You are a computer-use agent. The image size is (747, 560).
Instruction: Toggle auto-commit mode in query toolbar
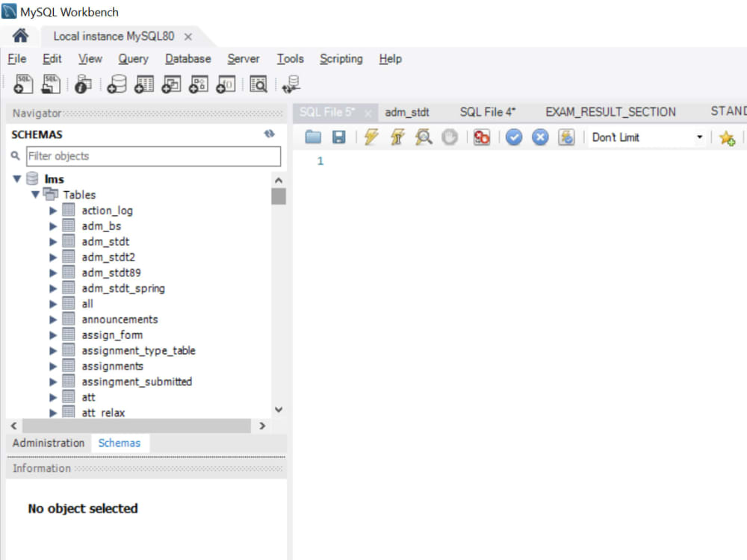566,137
